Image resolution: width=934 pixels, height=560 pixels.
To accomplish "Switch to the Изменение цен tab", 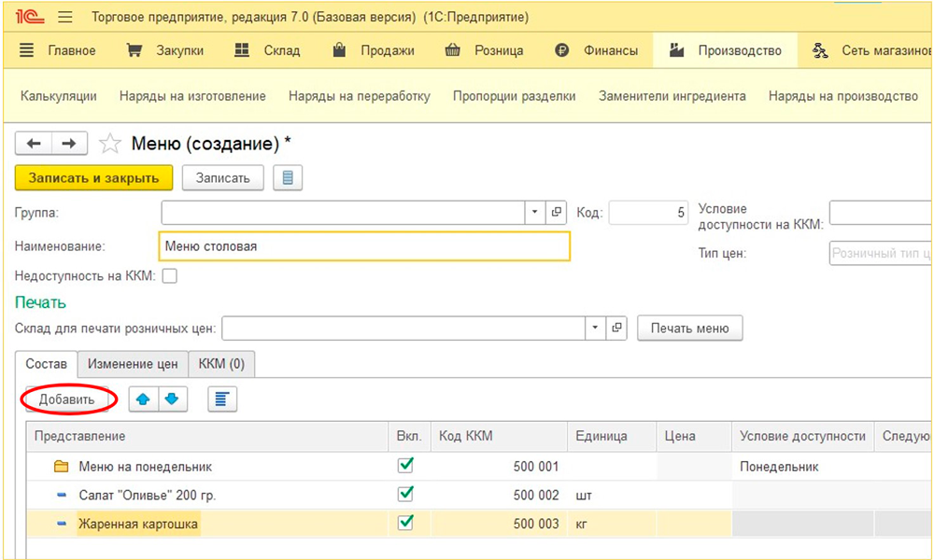I will pos(133,364).
